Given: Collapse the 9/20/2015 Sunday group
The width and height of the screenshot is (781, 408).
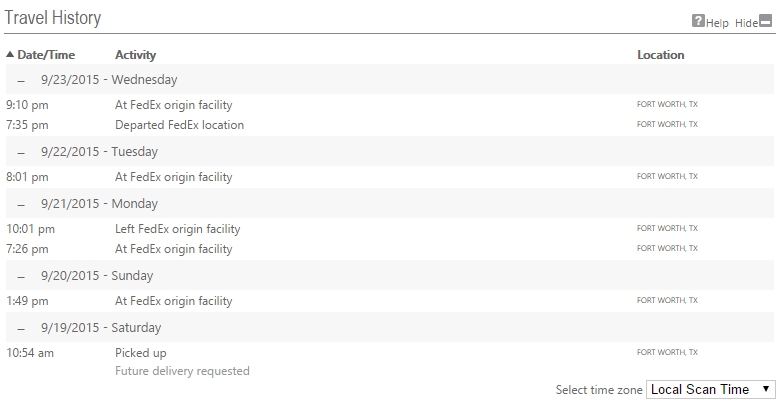Looking at the screenshot, I should (x=21, y=276).
